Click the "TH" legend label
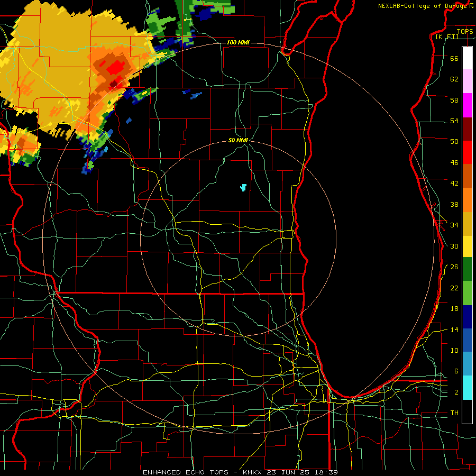476x476 pixels. [454, 413]
